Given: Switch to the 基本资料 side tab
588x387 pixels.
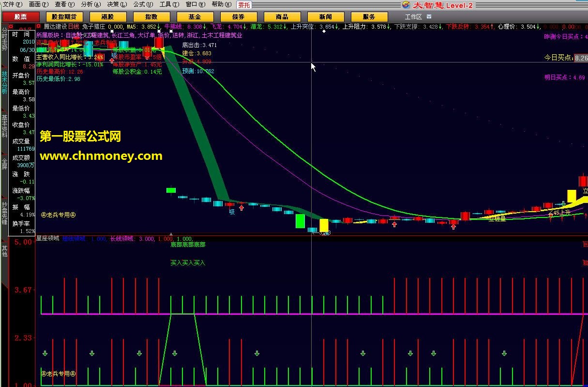Looking at the screenshot, I should (4, 126).
